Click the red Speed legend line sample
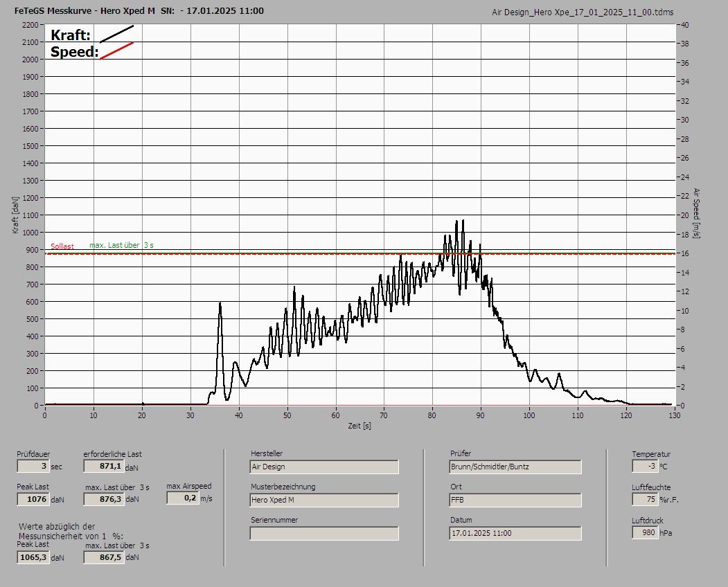This screenshot has height=587, width=728. [x=116, y=51]
